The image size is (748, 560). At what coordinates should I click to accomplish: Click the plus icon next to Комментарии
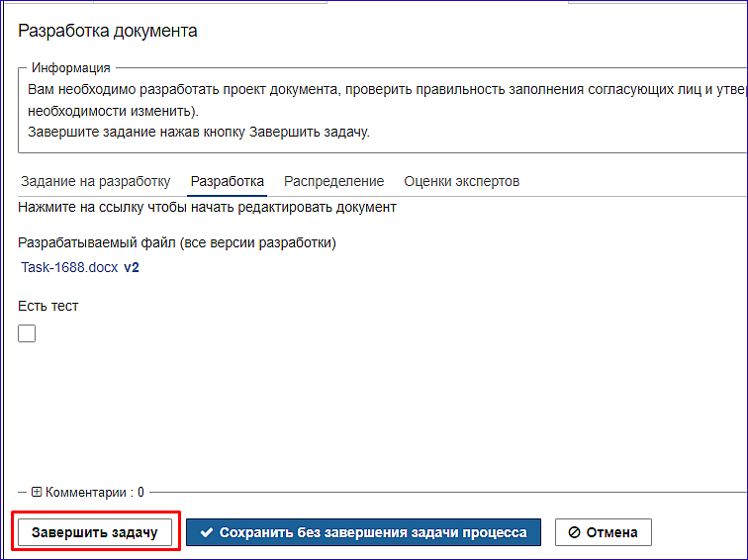(37, 492)
